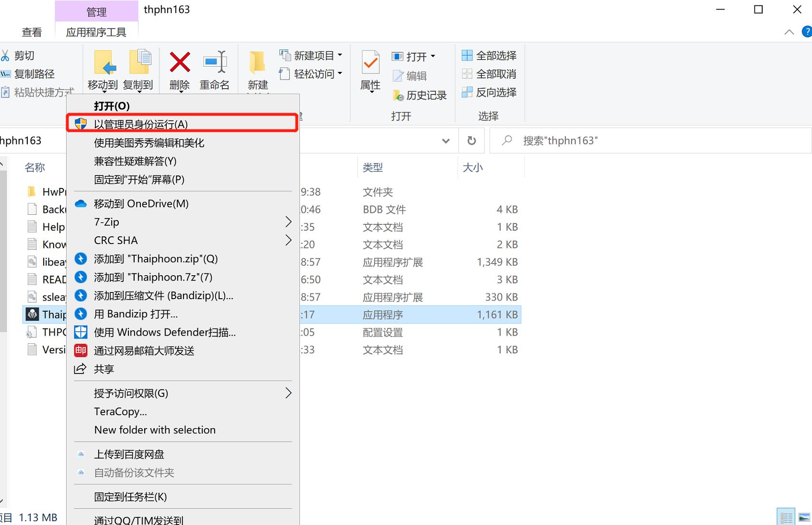
Task: Switch to the 查看 ribbon tab
Action: tap(32, 31)
